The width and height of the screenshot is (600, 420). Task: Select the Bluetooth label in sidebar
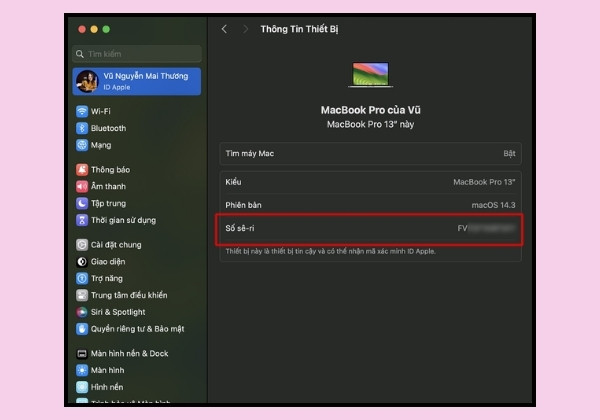(108, 128)
